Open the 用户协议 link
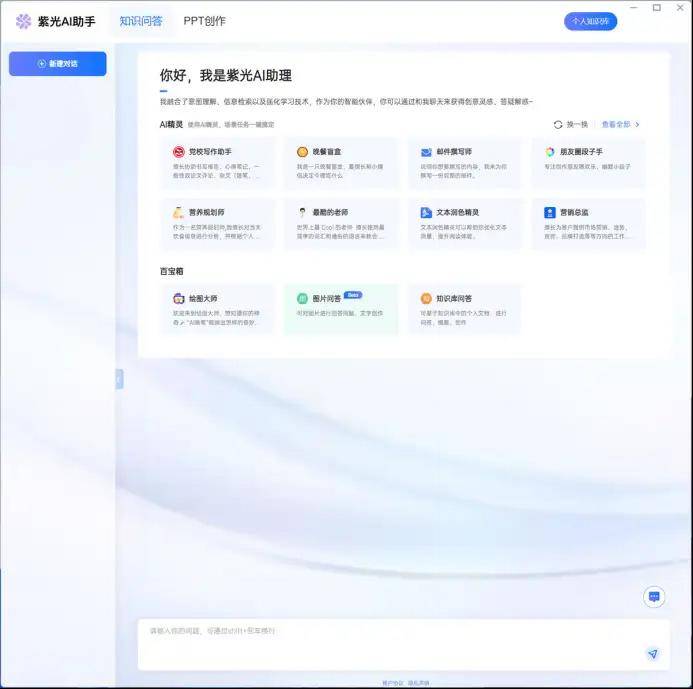 click(x=393, y=683)
